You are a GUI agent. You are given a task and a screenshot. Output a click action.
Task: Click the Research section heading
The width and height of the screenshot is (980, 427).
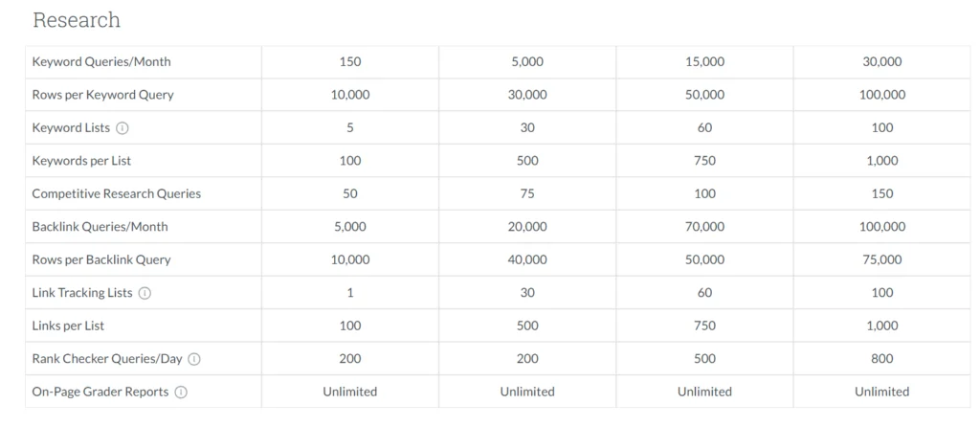click(x=77, y=20)
